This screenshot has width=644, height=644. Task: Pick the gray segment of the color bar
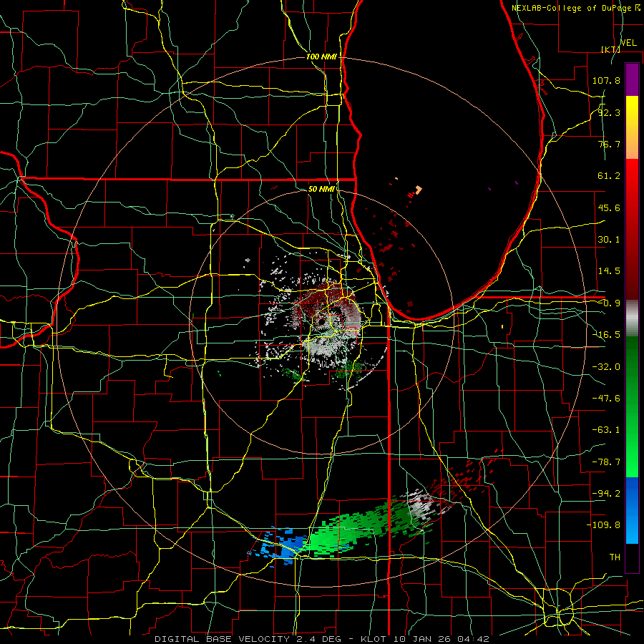(x=632, y=318)
